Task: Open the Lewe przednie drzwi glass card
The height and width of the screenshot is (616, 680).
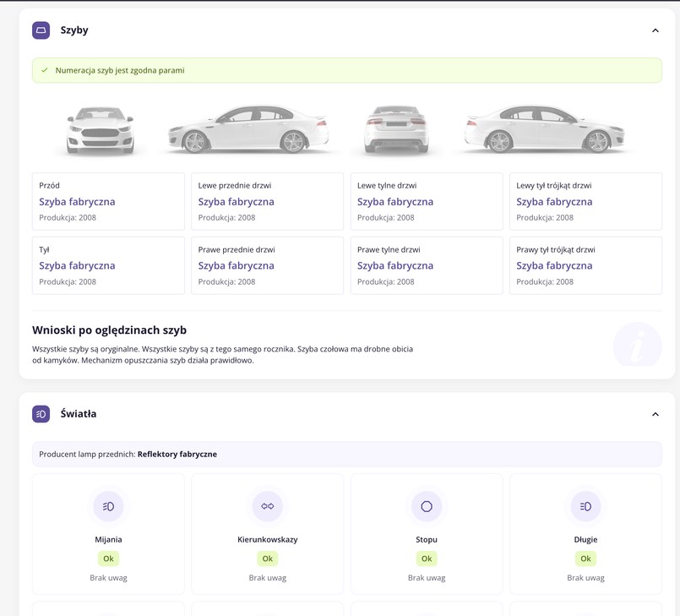Action: pos(268,201)
